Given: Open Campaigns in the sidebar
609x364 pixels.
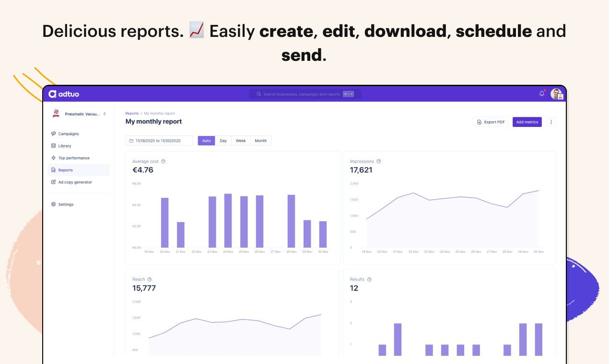Looking at the screenshot, I should pos(79,134).
